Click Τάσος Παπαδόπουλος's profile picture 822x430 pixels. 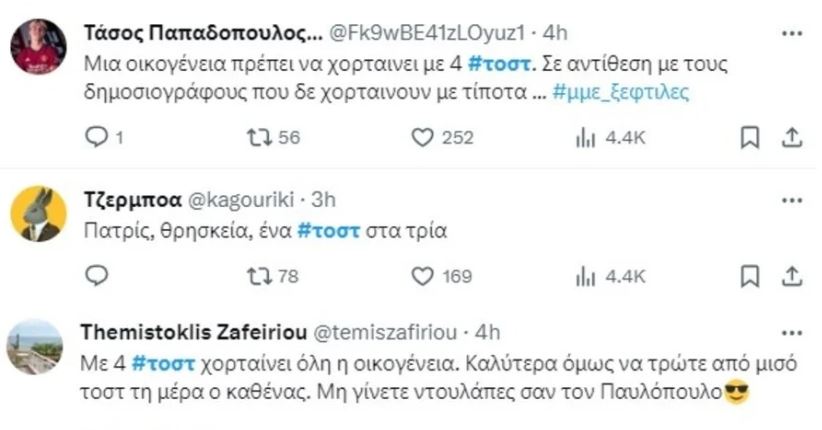tap(39, 47)
